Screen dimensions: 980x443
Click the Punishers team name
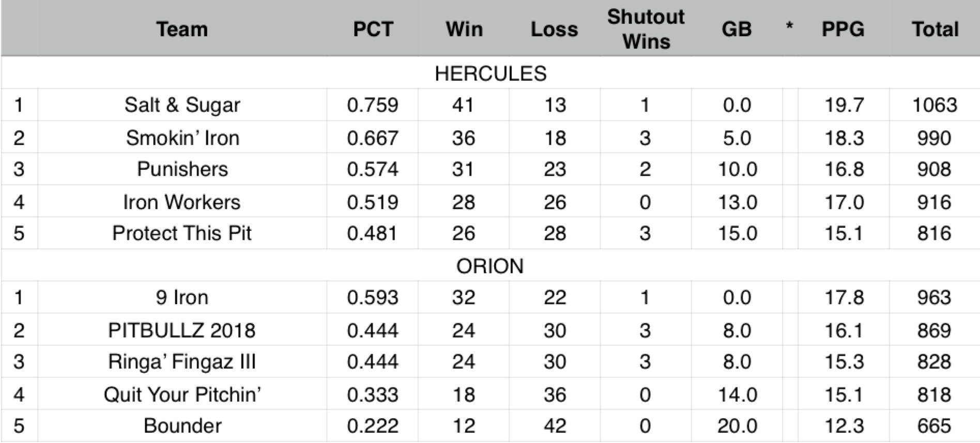[182, 169]
